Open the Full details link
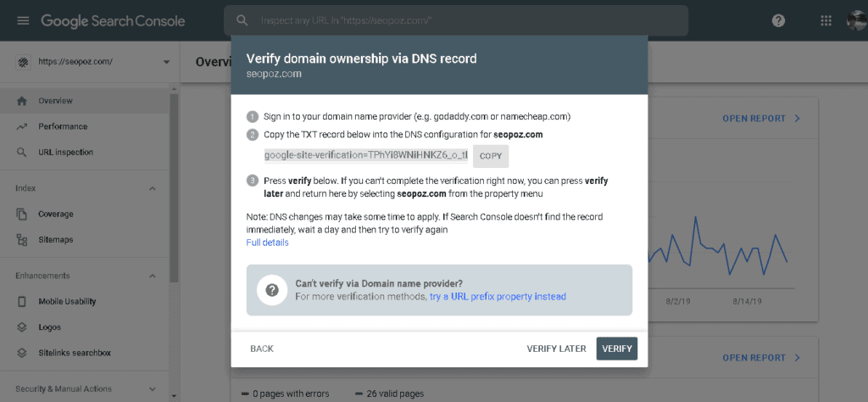This screenshot has height=402, width=868. pos(267,243)
